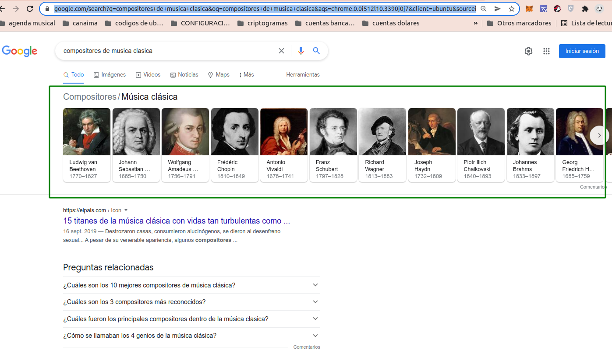Click the blue search magnifier icon
612x364 pixels.
pos(316,51)
